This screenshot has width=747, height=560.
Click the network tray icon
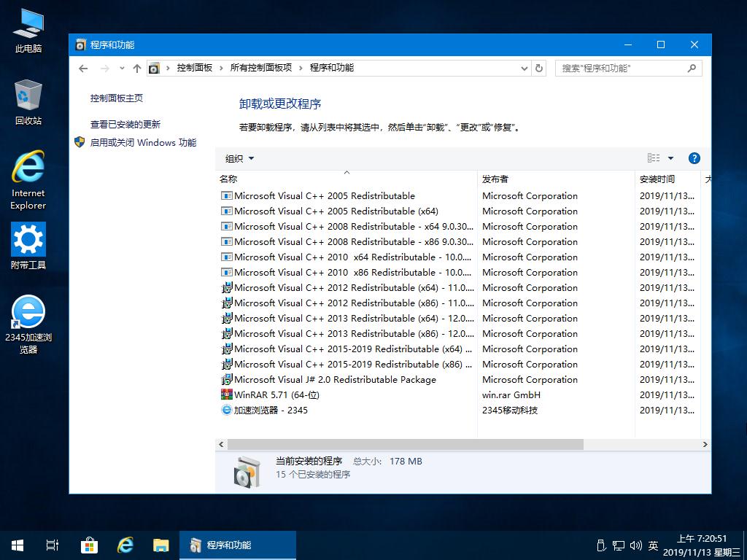pyautogui.click(x=619, y=545)
